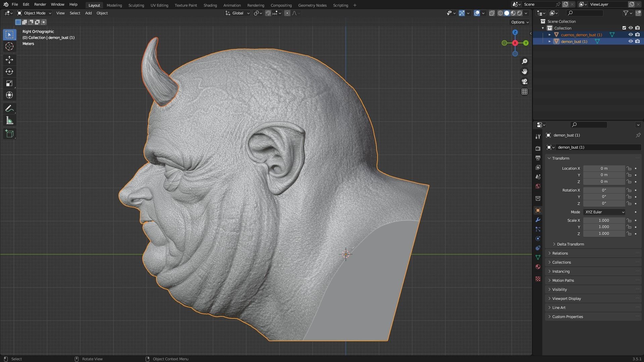Add a new workspace with plus
The width and height of the screenshot is (644, 362).
point(355,5)
